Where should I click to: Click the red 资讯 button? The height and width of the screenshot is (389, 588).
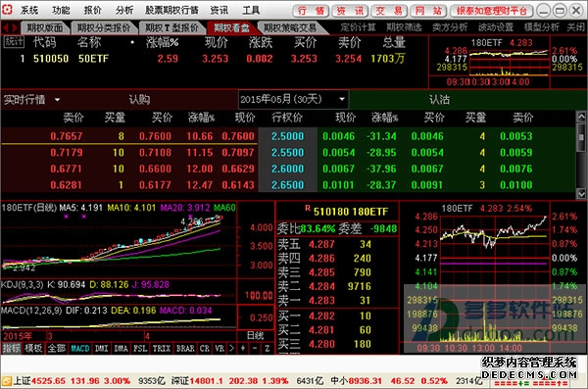tap(350, 11)
